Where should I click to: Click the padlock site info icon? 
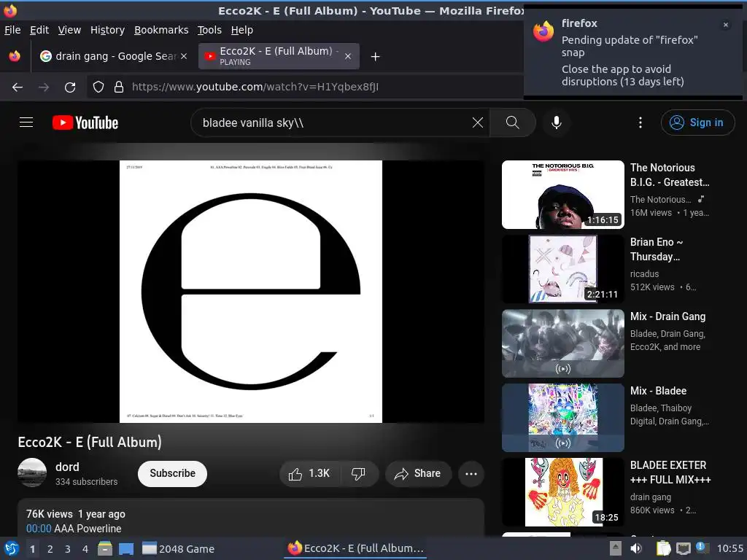click(119, 87)
